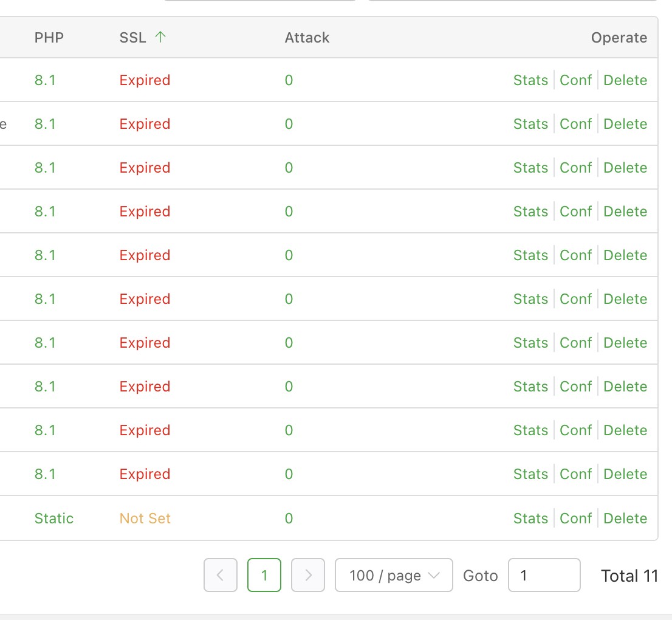Delete the first site in list
This screenshot has height=620, width=672.
[625, 80]
